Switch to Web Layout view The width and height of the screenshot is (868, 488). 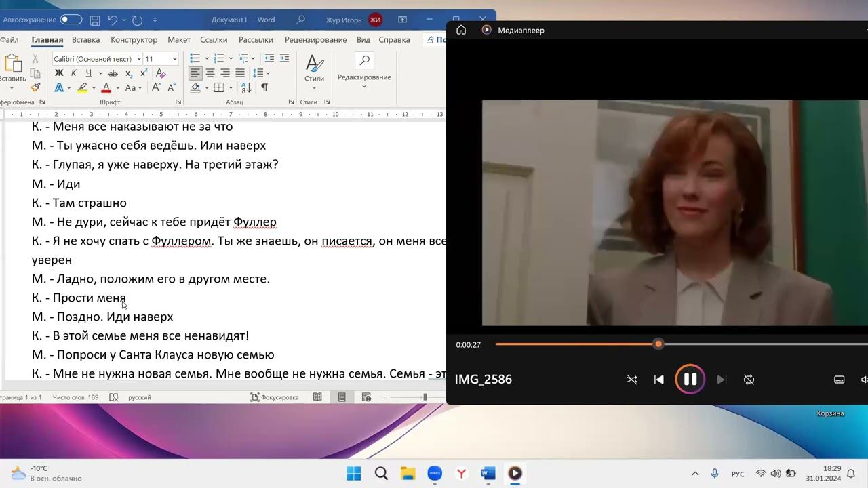coord(366,397)
